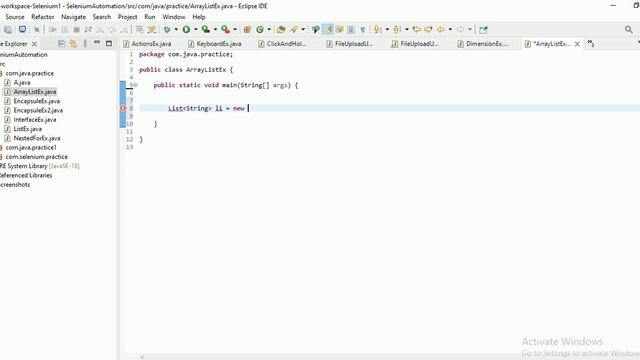
Task: Toggle Mark Occurrences highlighter icon
Action: point(328,29)
